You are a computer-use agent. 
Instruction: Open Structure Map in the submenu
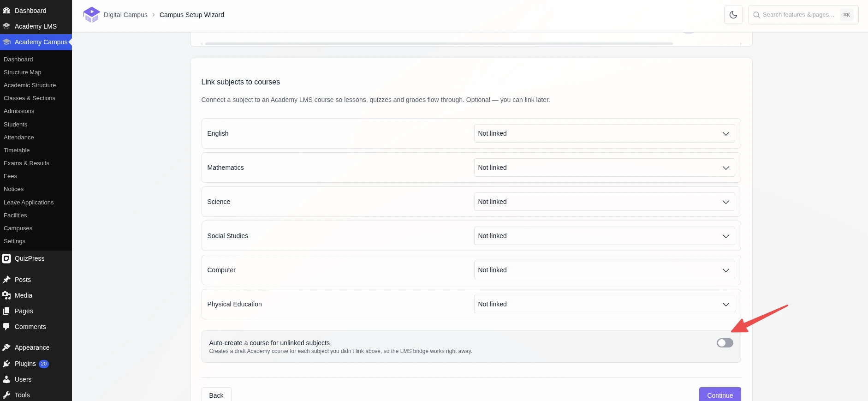click(23, 72)
